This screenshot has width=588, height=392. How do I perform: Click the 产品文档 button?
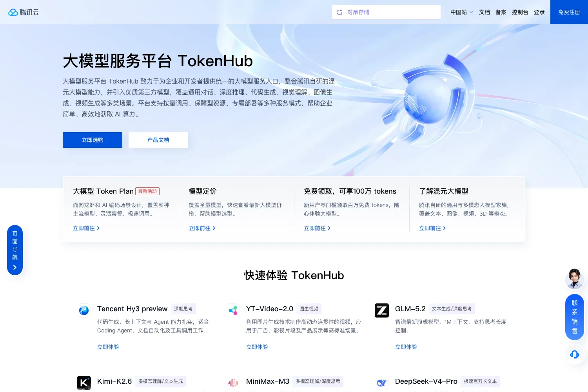[x=158, y=140]
